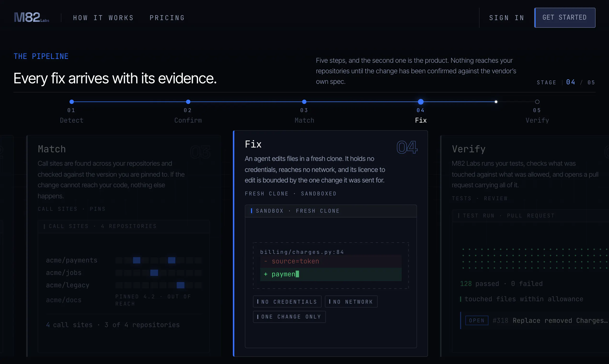
Task: Click the white progress dot on timeline
Action: [x=496, y=102]
